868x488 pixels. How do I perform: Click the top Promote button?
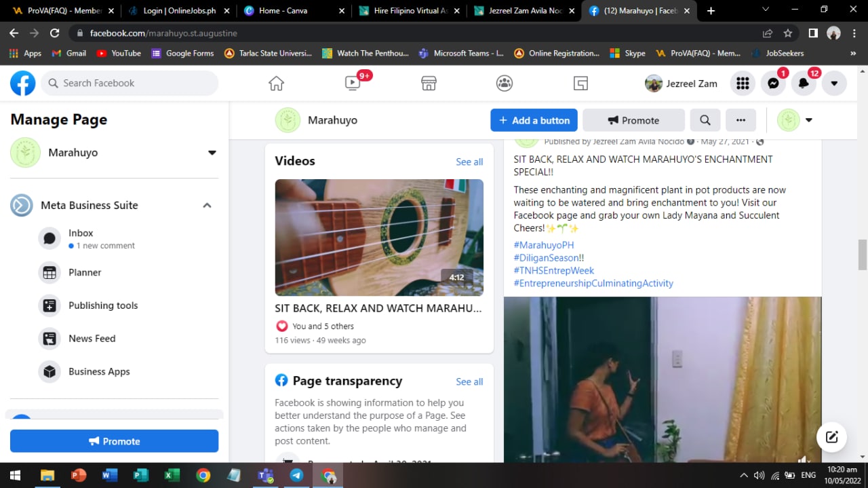pos(633,120)
